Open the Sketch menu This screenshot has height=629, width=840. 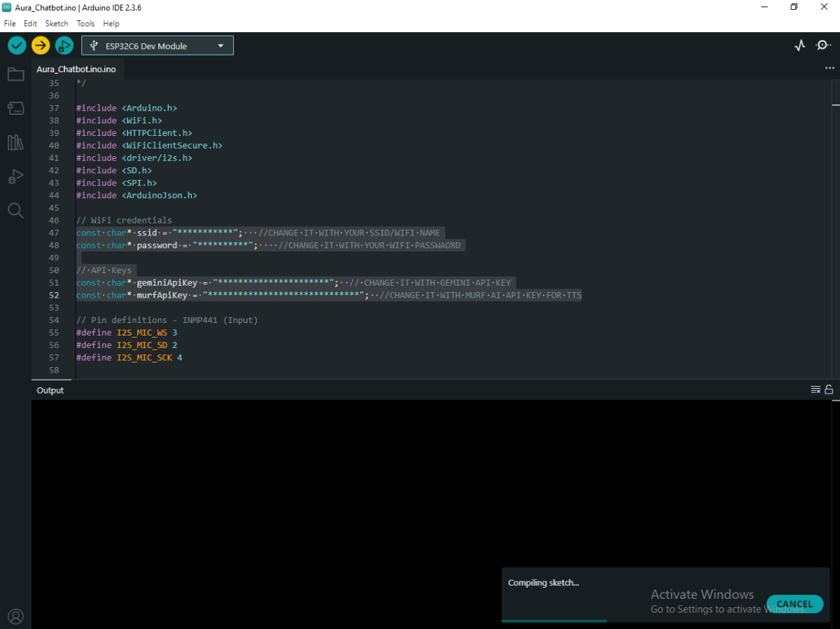click(x=57, y=23)
